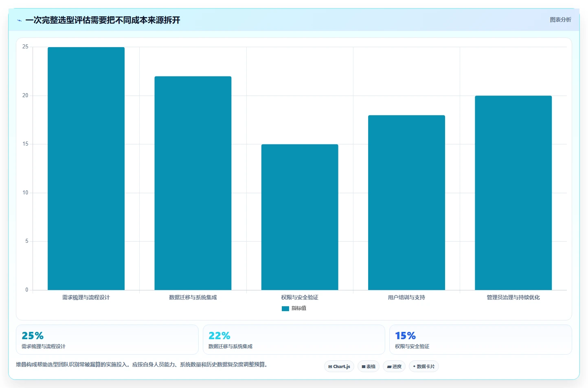
Task: Open the 22% 数据迁移与系统集成 card
Action: [294, 340]
